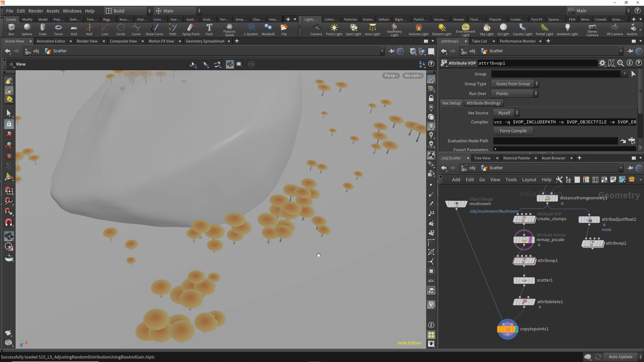This screenshot has width=644, height=362.
Task: Click the Evaluation Node Path field
Action: coord(555,141)
